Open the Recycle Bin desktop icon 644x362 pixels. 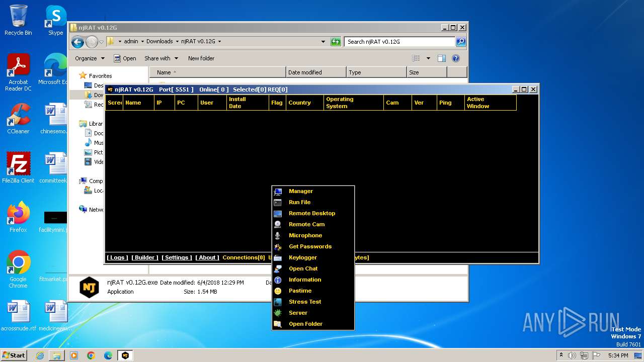coord(18,20)
